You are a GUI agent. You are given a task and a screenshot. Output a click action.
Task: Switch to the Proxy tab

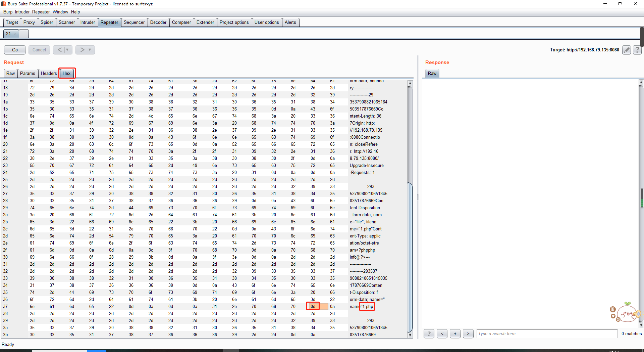[29, 22]
